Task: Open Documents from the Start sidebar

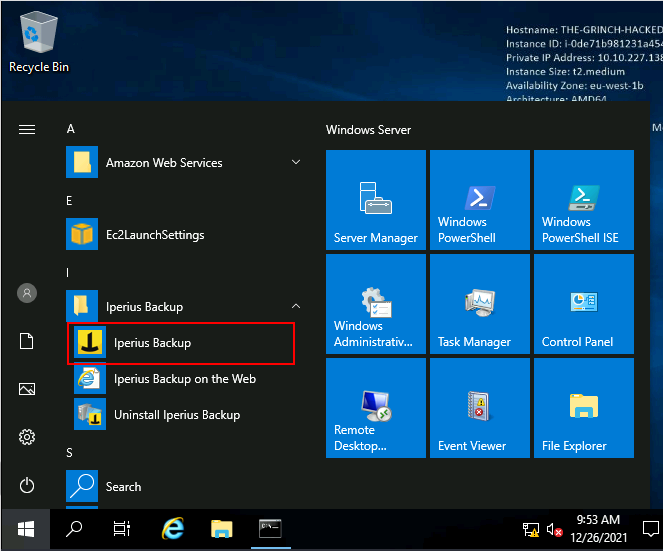Action: (x=27, y=341)
